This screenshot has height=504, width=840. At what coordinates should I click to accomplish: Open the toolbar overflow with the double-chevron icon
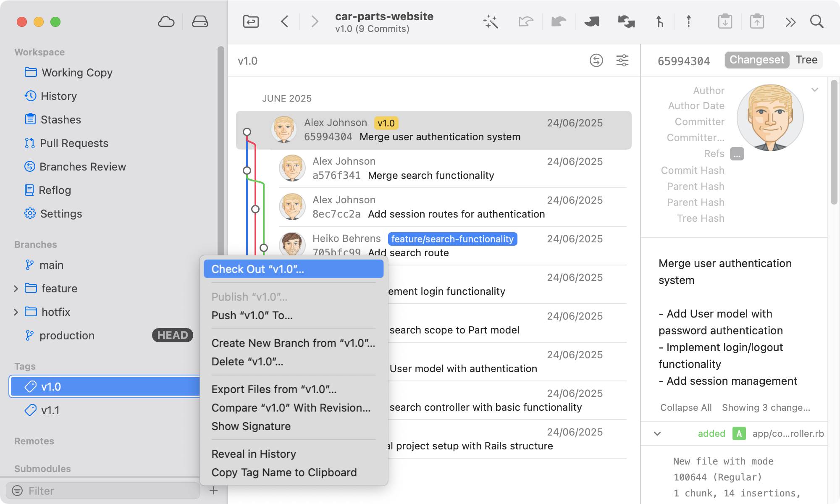pos(790,21)
